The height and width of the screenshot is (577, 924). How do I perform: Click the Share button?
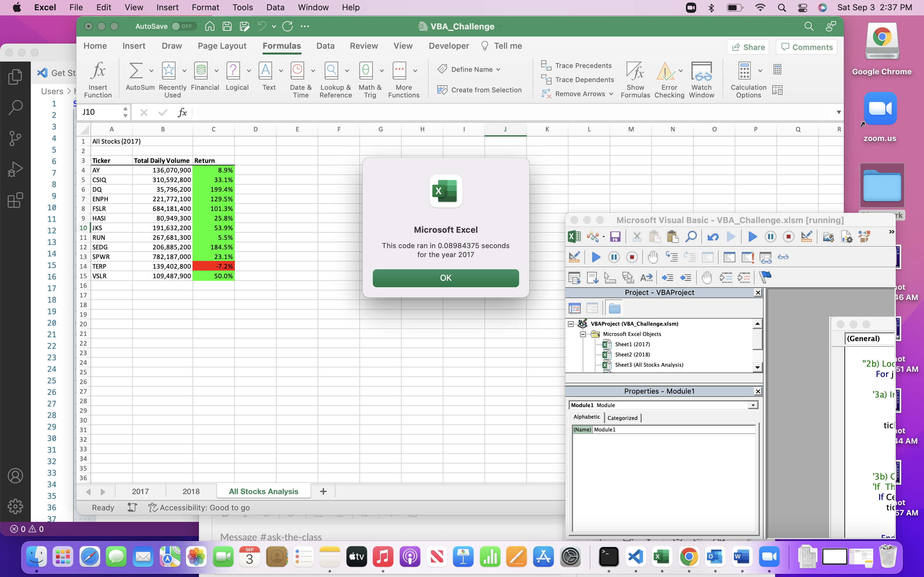748,46
